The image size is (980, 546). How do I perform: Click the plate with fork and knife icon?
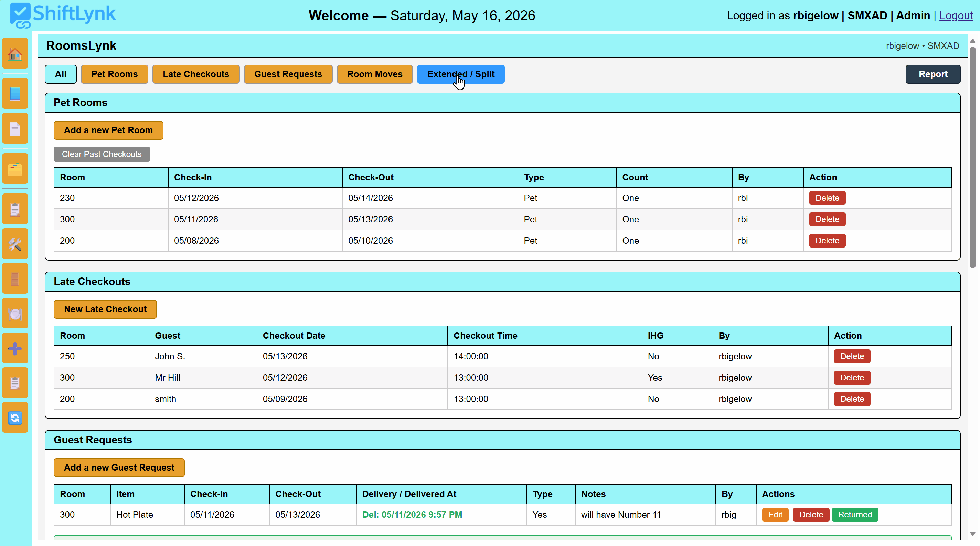(x=15, y=314)
